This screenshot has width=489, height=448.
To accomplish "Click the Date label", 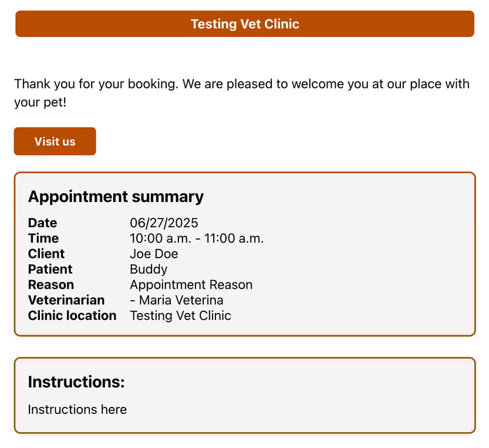I will click(42, 223).
